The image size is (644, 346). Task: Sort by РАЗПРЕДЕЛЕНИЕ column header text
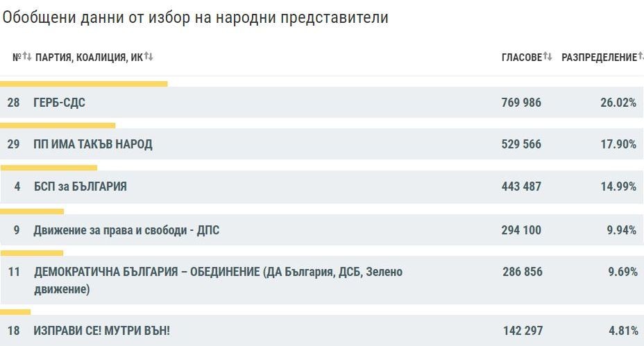click(x=598, y=58)
